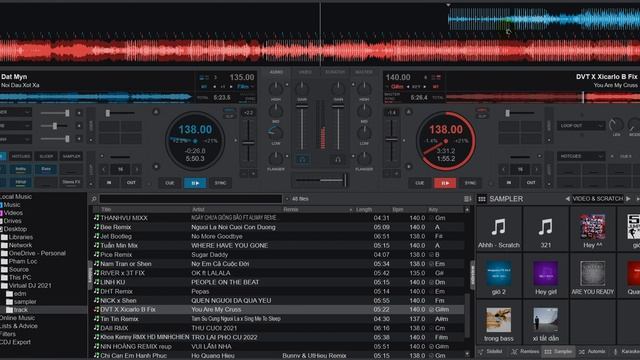Click the search magnifier icon
The width and height of the screenshot is (640, 360).
pos(94,199)
